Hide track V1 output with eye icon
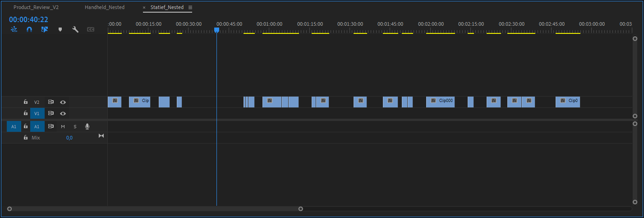The height and width of the screenshot is (218, 644). [63, 113]
